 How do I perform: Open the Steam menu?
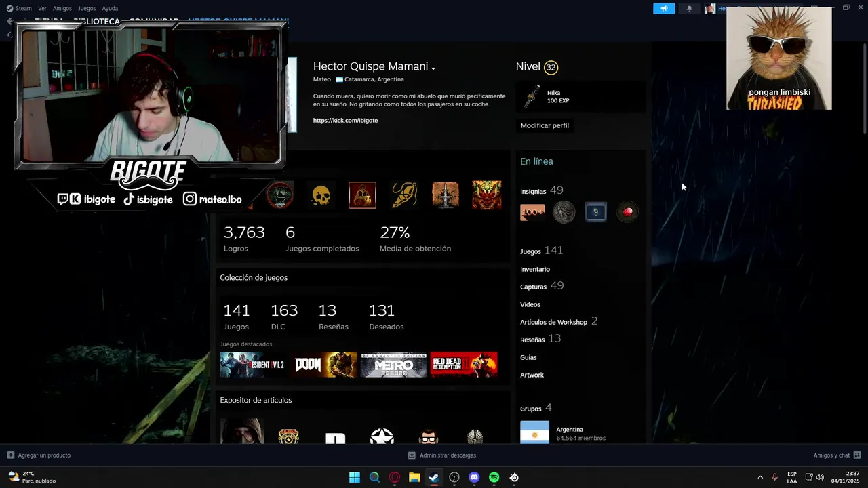click(19, 8)
